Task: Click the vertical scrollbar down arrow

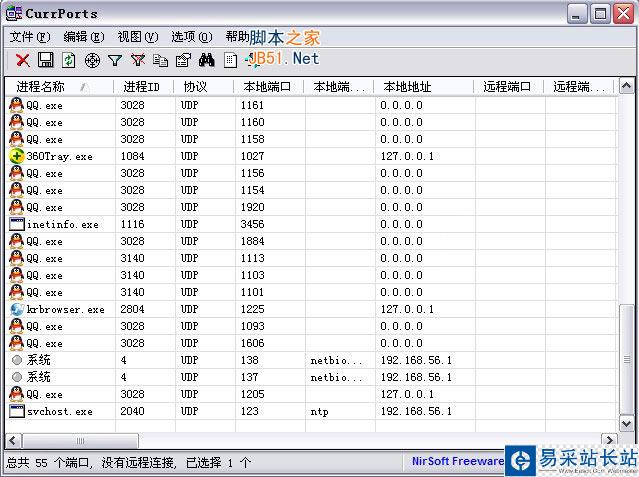Action: (x=626, y=424)
